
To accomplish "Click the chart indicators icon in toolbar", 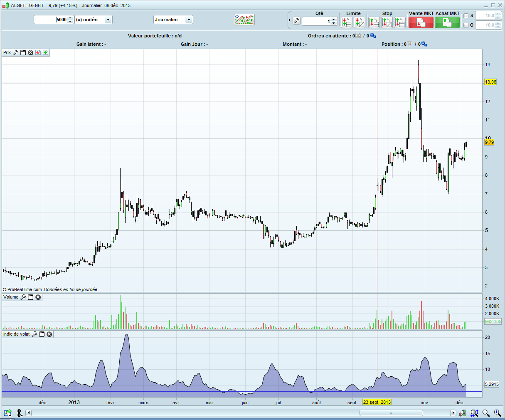I will pyautogui.click(x=244, y=20).
